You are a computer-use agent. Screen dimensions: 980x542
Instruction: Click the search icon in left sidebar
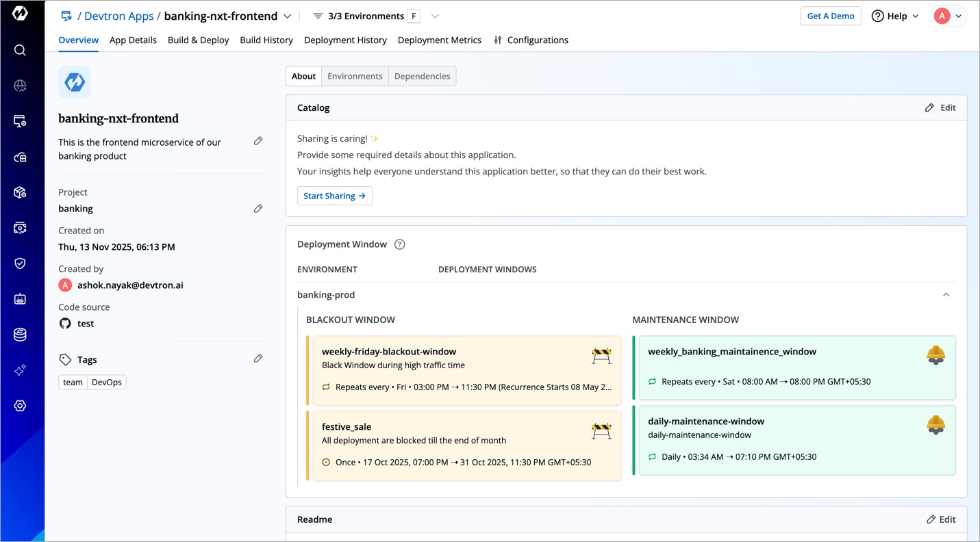click(20, 50)
